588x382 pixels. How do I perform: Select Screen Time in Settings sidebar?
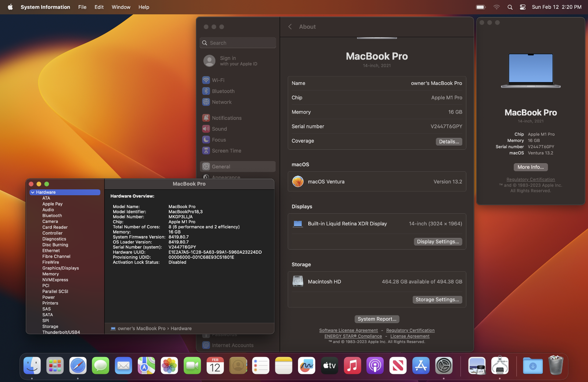[x=238, y=151]
